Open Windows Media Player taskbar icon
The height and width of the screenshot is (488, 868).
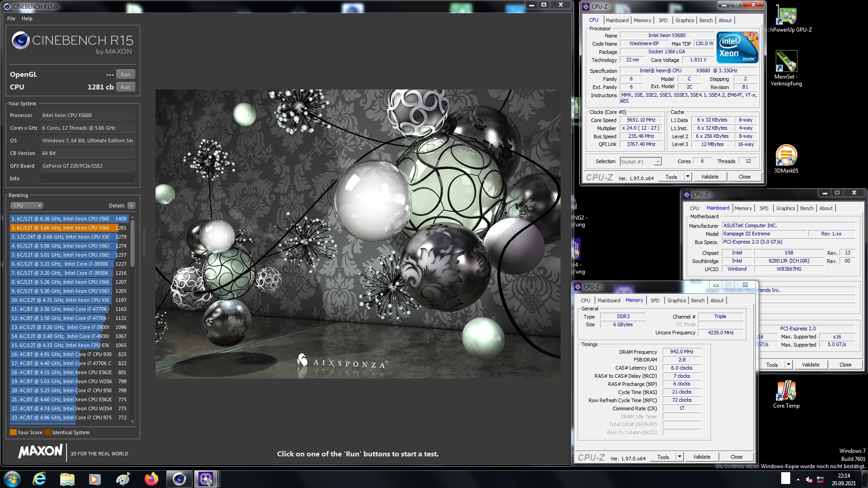[x=94, y=479]
